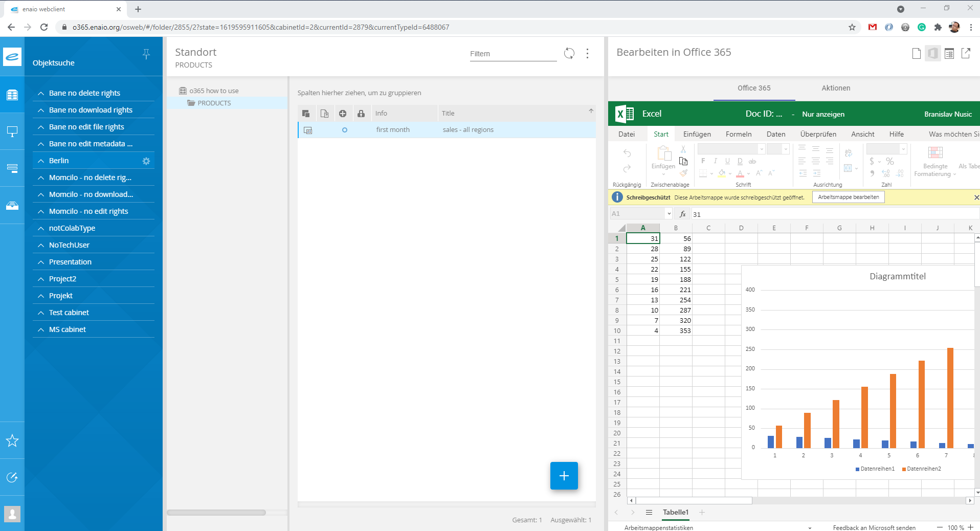Open the inbox tray icon in left rail
The height and width of the screenshot is (531, 980).
pyautogui.click(x=12, y=205)
